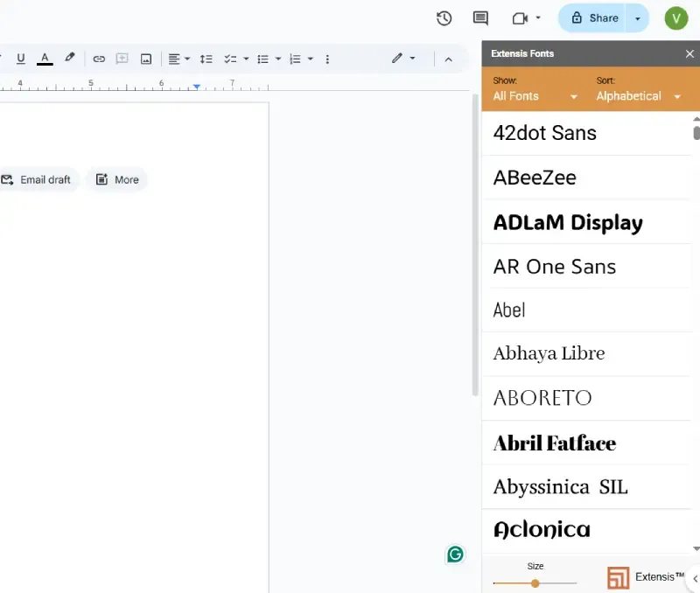Screen dimensions: 700x593
Task: Select the 42dot Sans font
Action: 586,133
